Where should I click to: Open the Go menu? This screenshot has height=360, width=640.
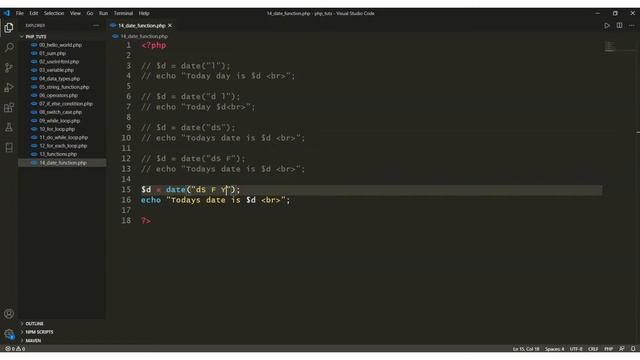(90, 13)
